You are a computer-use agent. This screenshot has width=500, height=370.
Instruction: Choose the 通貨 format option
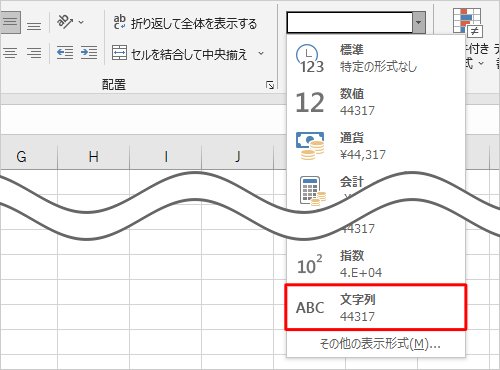(376, 146)
